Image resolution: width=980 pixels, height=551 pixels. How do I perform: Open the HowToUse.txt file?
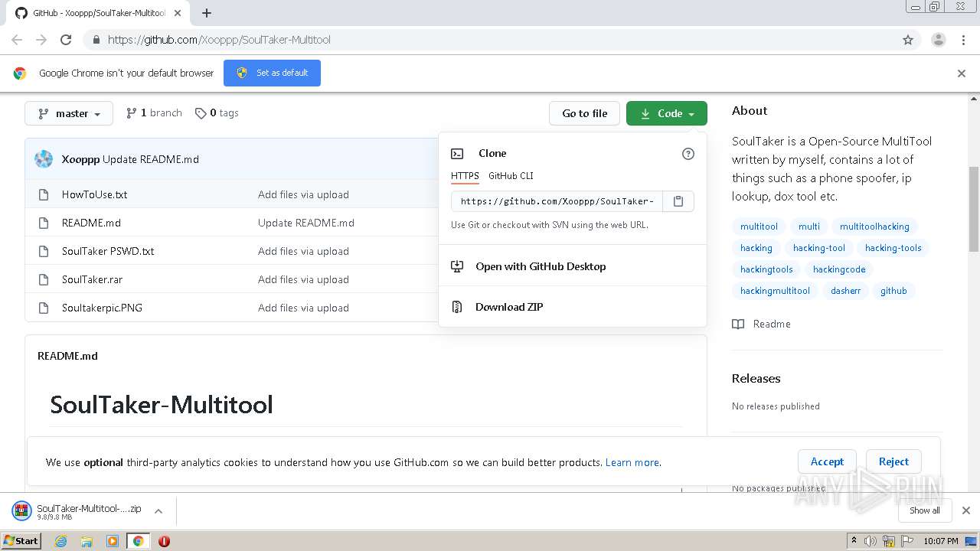tap(95, 194)
